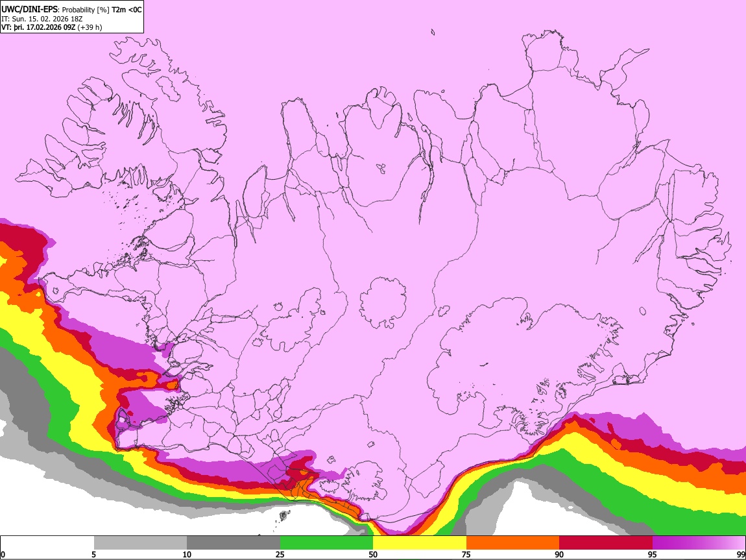The image size is (746, 560).
Task: Click the '(+39 h)' forecast lead time text
Action: [x=90, y=27]
